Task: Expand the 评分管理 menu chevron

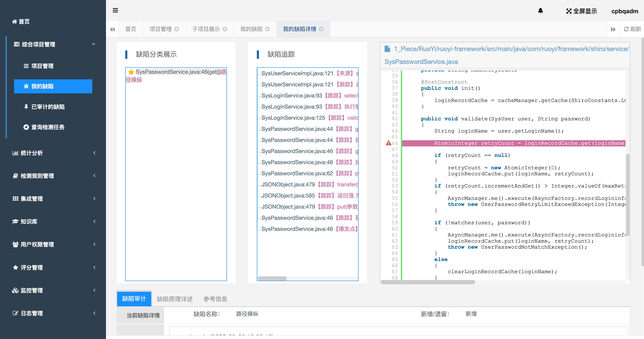Action: pos(94,267)
